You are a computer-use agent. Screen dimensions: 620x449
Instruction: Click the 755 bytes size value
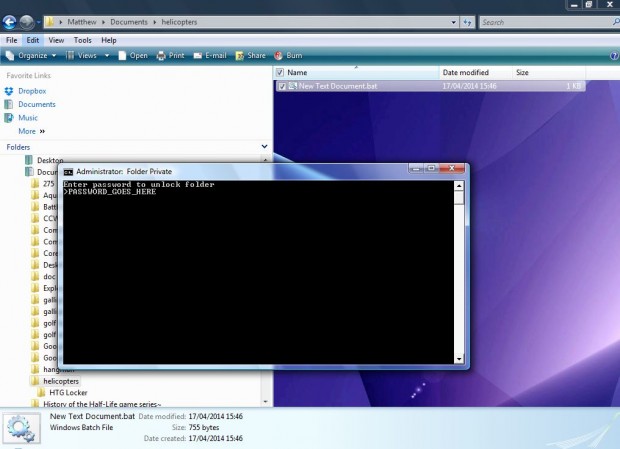point(204,427)
